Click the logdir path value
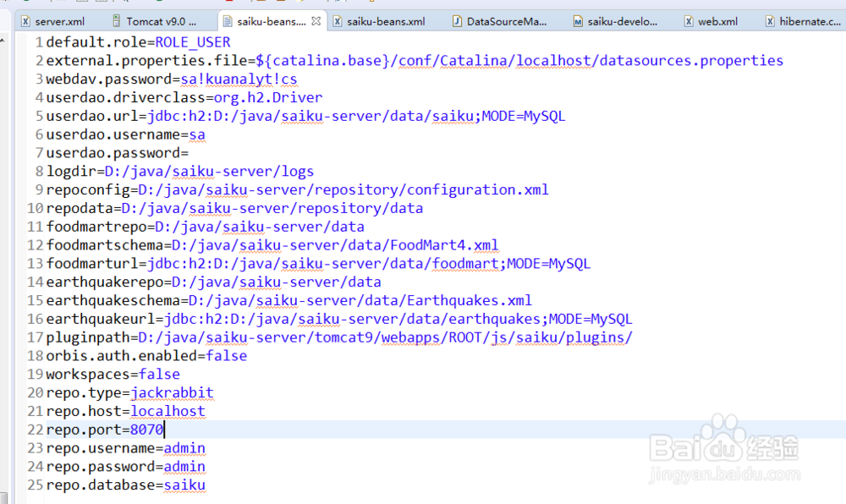The width and height of the screenshot is (846, 504). coord(209,172)
